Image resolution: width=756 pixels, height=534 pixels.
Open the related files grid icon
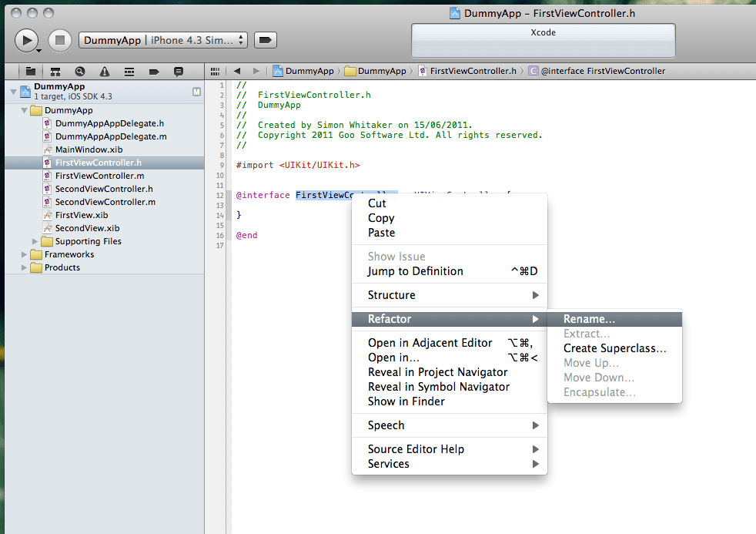pos(215,72)
